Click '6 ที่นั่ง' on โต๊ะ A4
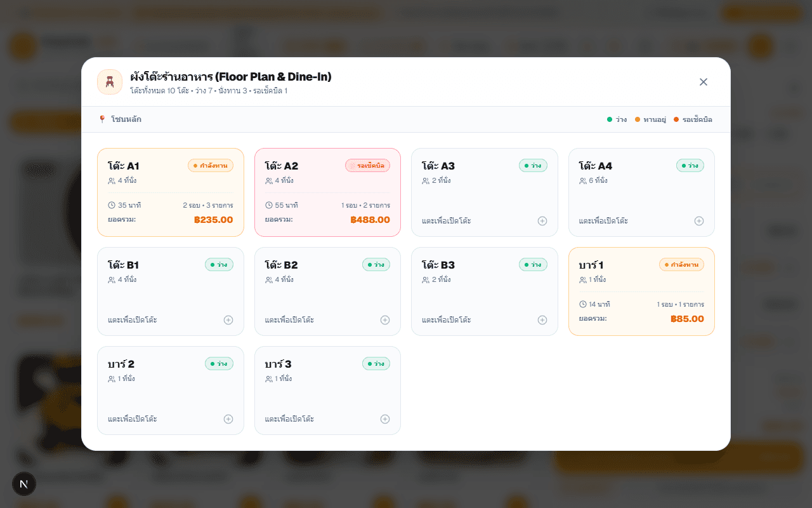Viewport: 812px width, 508px height. (598, 181)
